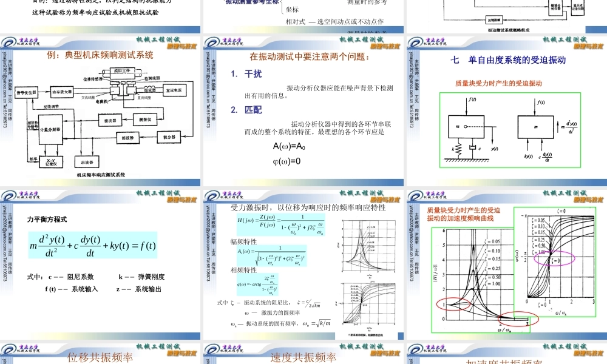Click the 重庆大学 logo on the 力平衡方程式 slide

click(x=20, y=195)
